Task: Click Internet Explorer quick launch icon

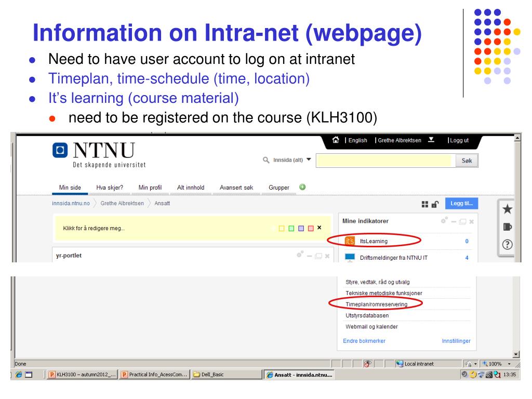Action: pyautogui.click(x=19, y=375)
